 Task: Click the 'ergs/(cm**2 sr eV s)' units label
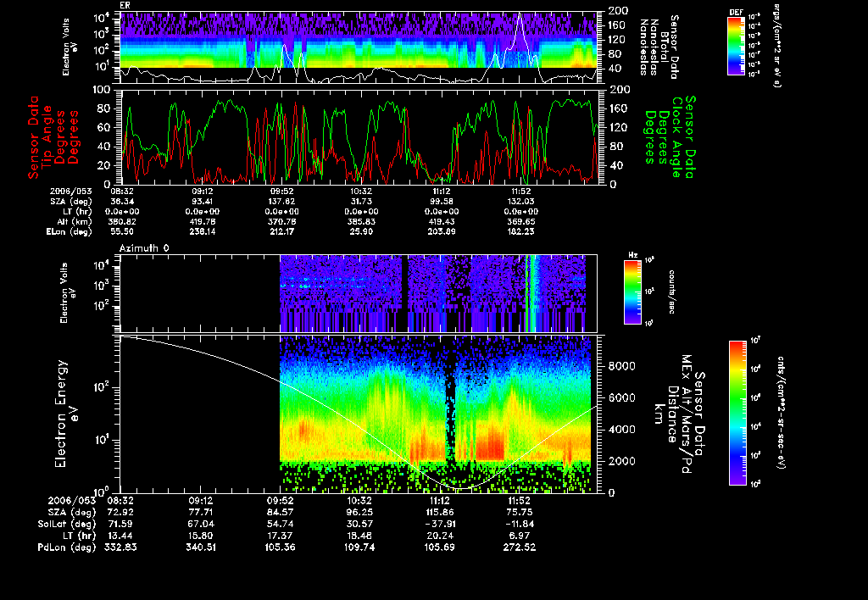776,46
